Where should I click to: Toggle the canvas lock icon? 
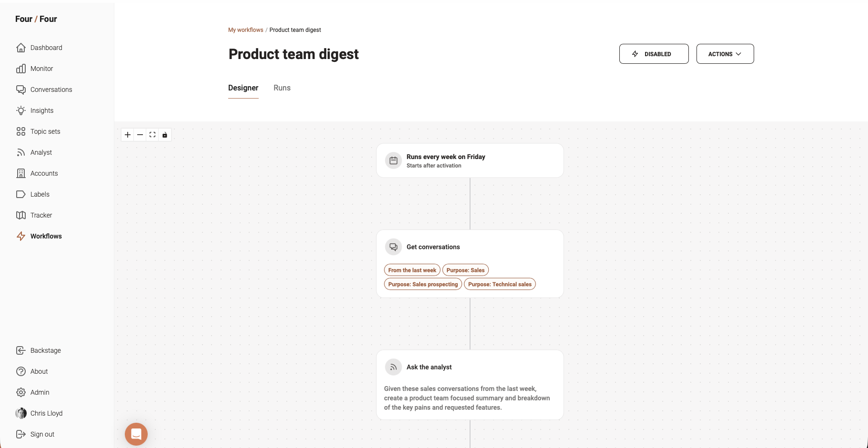pyautogui.click(x=165, y=135)
